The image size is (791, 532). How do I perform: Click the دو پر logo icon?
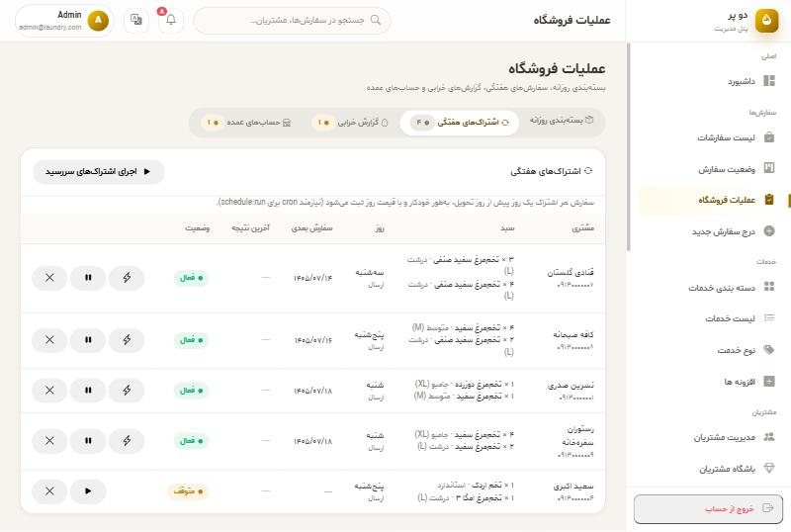point(766,20)
